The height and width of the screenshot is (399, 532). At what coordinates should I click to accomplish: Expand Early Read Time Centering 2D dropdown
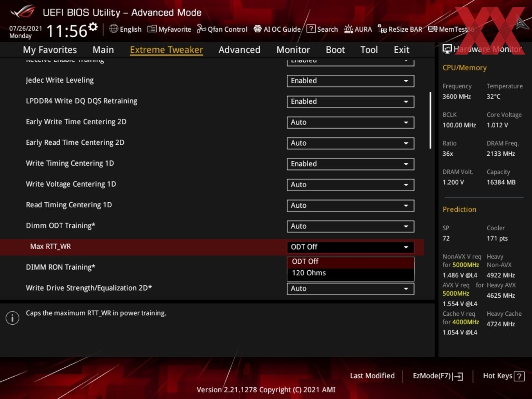tap(350, 143)
